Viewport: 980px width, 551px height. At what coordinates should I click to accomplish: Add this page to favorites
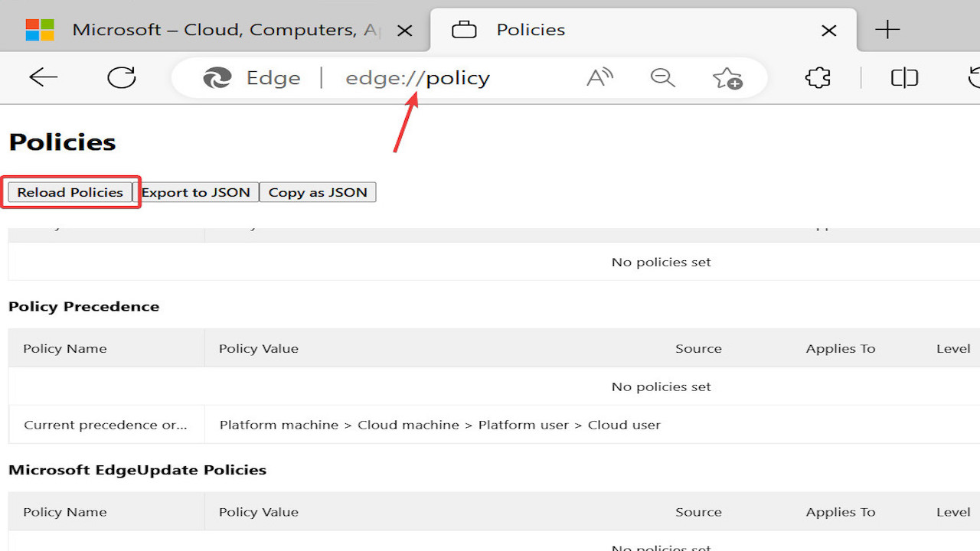(x=726, y=77)
